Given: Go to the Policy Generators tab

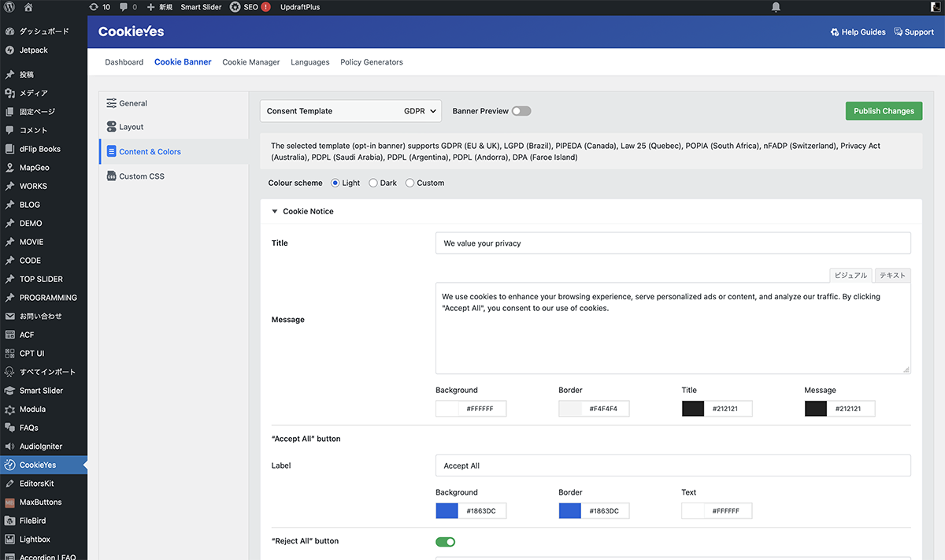Looking at the screenshot, I should 371,62.
